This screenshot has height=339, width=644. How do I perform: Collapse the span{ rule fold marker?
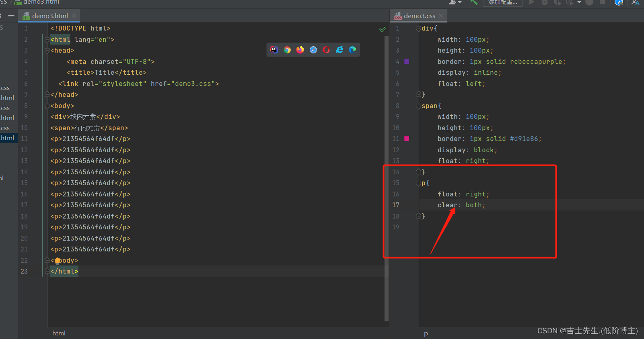(419, 106)
